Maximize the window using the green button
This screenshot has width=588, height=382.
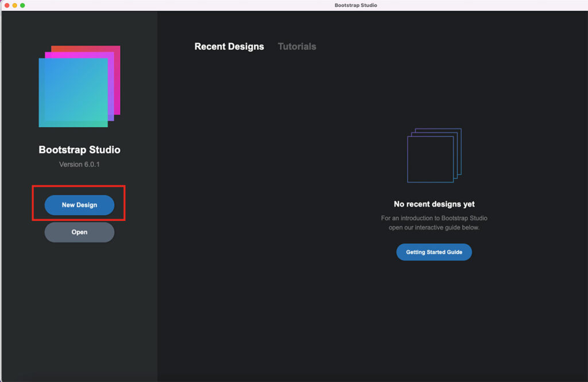click(x=23, y=5)
